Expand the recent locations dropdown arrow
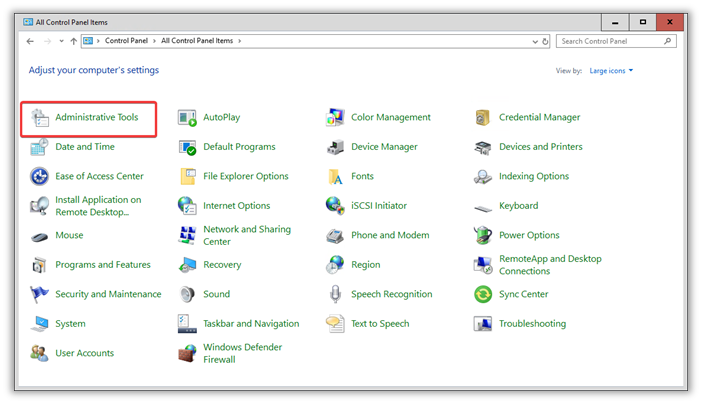The height and width of the screenshot is (404, 702). pyautogui.click(x=61, y=42)
